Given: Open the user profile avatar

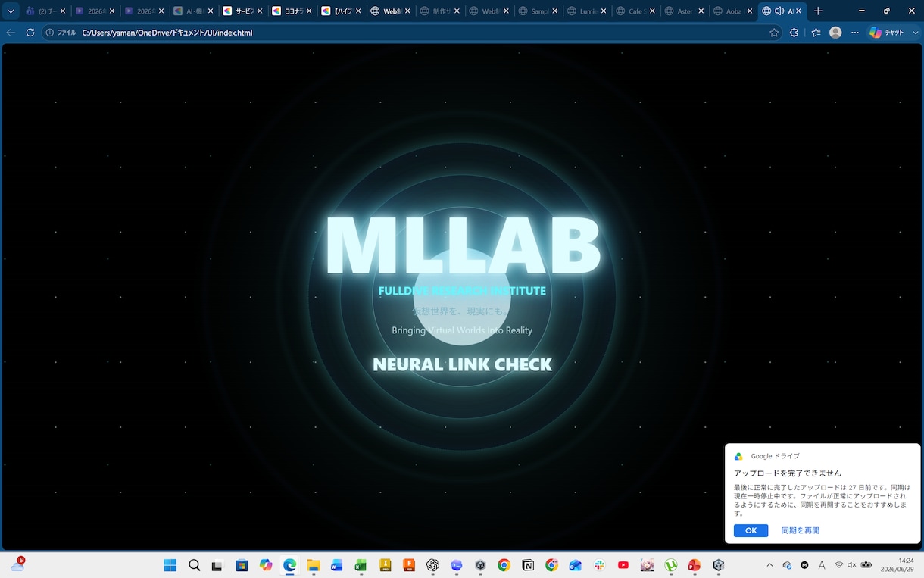Looking at the screenshot, I should point(835,33).
